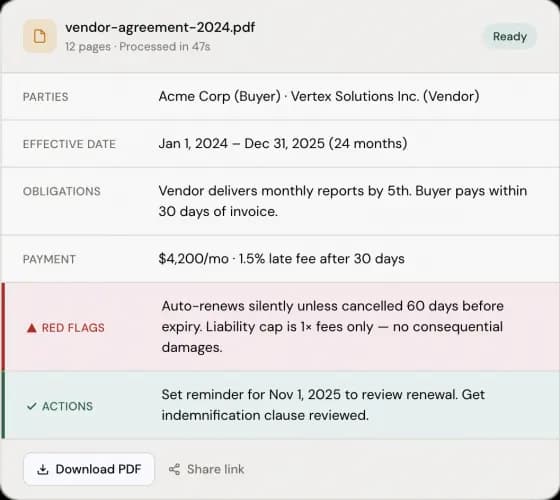This screenshot has width=560, height=500.
Task: Click the vendor monthly reports obligation text
Action: [343, 201]
